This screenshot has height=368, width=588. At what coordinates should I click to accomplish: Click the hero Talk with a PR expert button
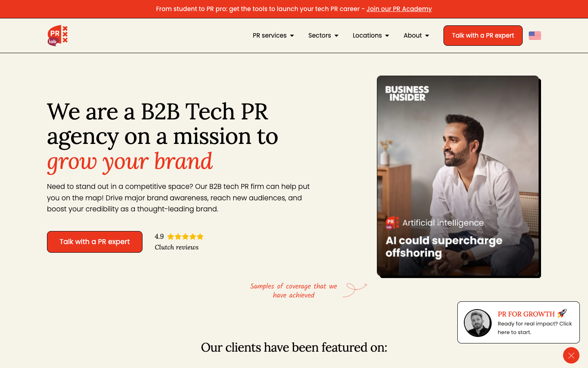[95, 242]
